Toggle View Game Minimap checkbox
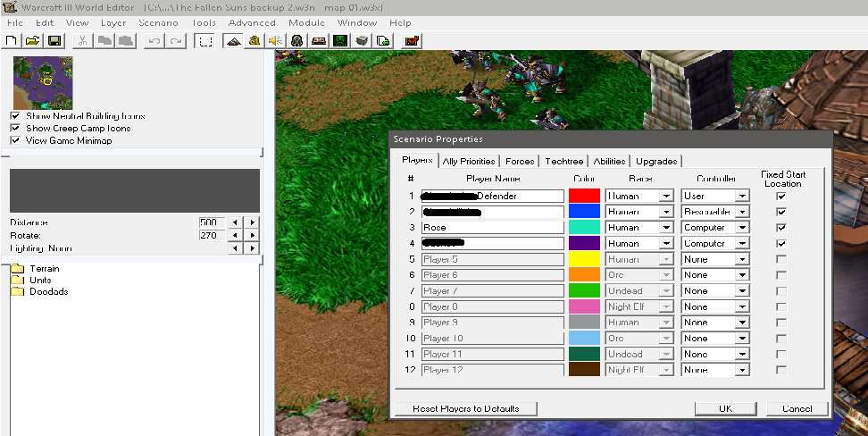The width and height of the screenshot is (868, 436). coord(15,140)
